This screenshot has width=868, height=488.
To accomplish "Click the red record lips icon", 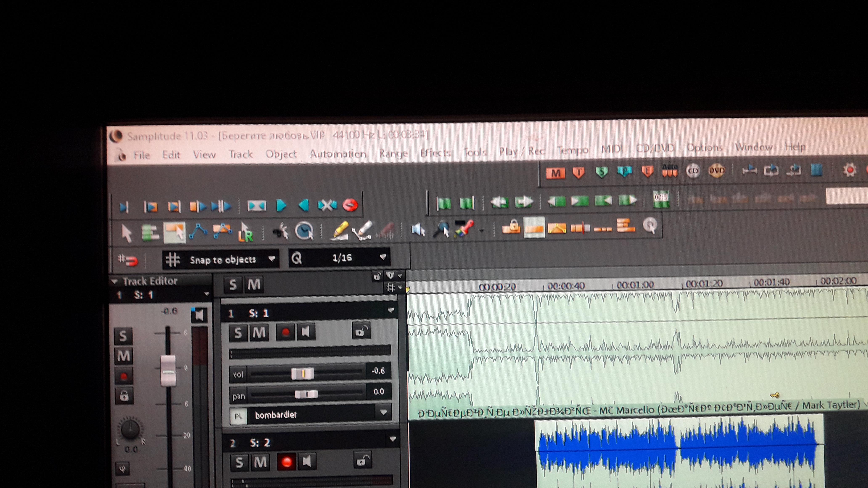I will click(350, 204).
